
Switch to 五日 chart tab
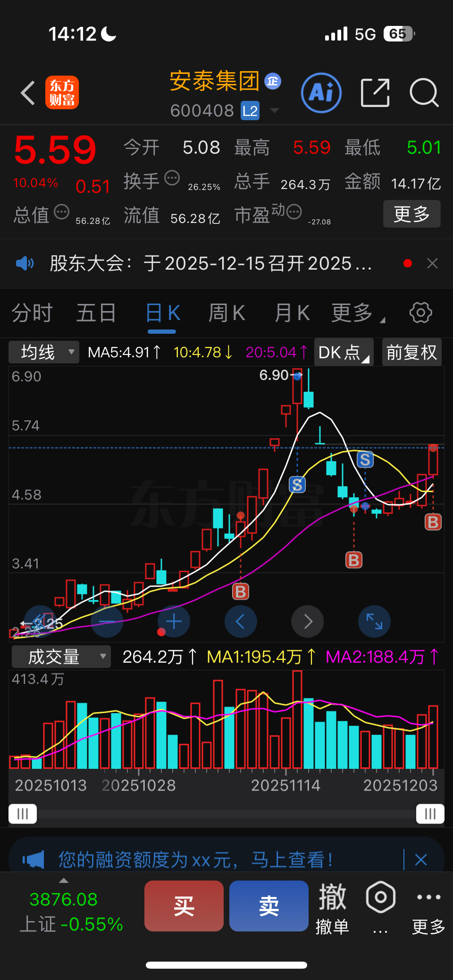point(97,313)
